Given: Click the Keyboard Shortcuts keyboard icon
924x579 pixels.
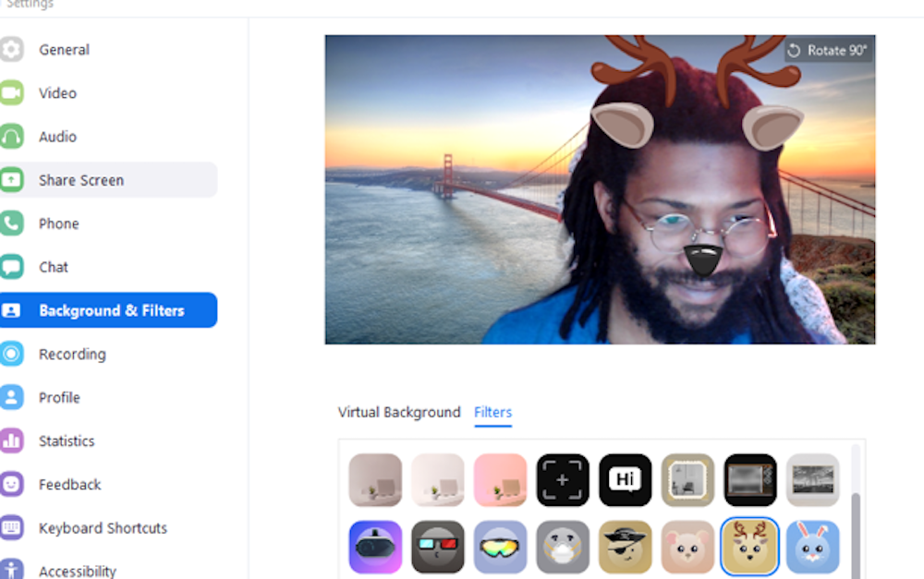Looking at the screenshot, I should pos(10,528).
